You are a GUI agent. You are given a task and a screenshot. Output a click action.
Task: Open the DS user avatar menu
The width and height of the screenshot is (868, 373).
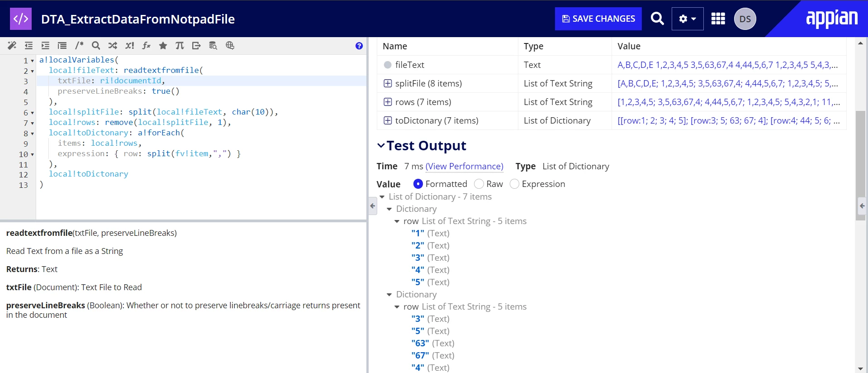click(745, 19)
